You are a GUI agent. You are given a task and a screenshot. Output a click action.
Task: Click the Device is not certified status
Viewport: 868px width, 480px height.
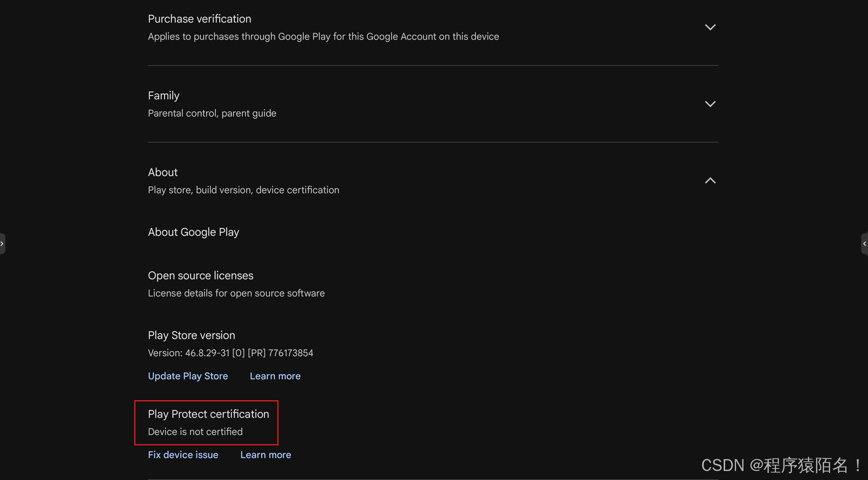(195, 432)
